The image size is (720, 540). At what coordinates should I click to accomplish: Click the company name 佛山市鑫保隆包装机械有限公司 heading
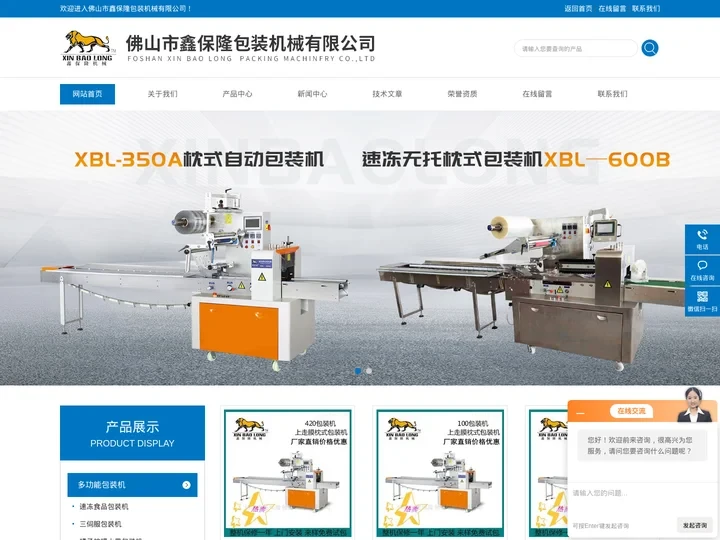pos(250,44)
